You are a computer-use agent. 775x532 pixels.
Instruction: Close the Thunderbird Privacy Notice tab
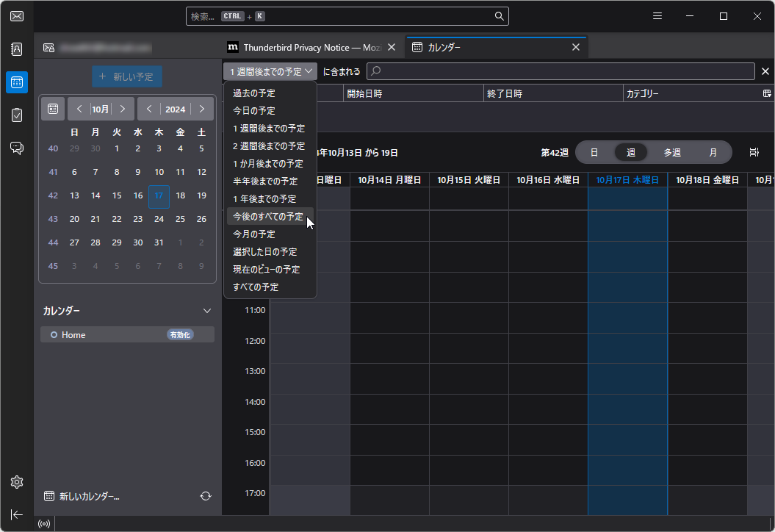tap(392, 48)
